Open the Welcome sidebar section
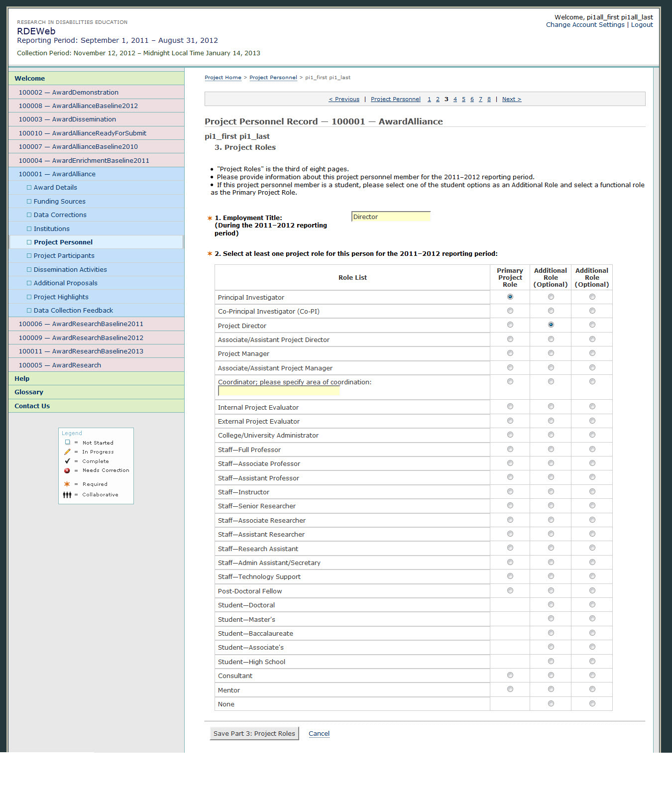The width and height of the screenshot is (672, 799). pos(96,78)
